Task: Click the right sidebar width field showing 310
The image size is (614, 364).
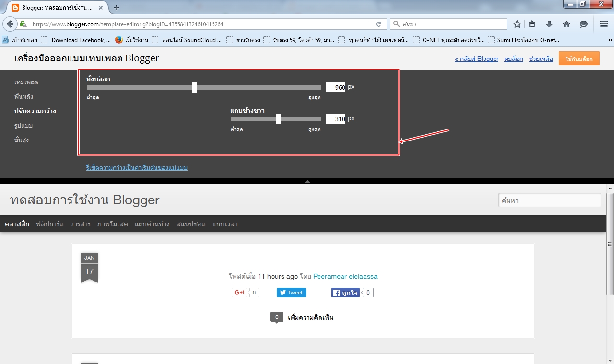Action: pos(336,119)
